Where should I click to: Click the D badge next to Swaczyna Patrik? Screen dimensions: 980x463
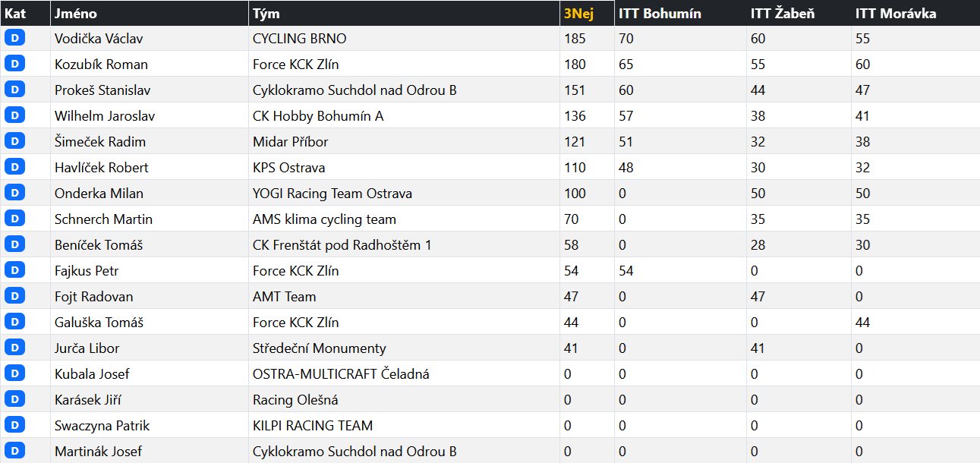click(x=14, y=425)
